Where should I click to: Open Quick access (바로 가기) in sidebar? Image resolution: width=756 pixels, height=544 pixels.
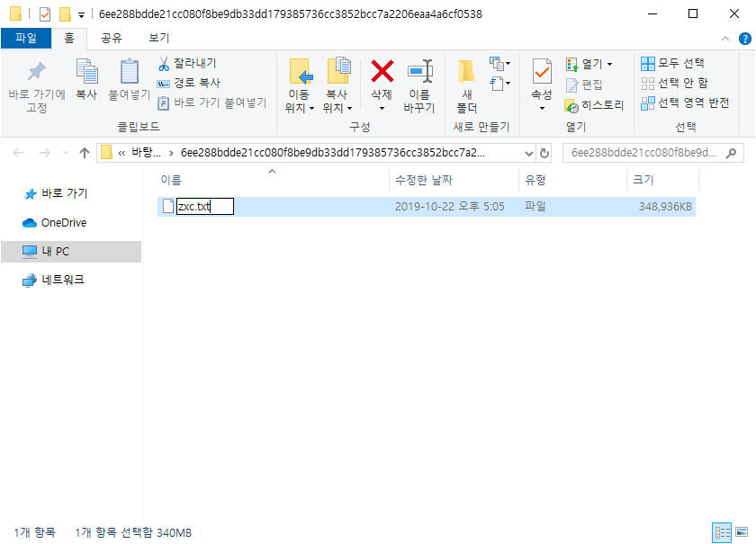tap(57, 193)
